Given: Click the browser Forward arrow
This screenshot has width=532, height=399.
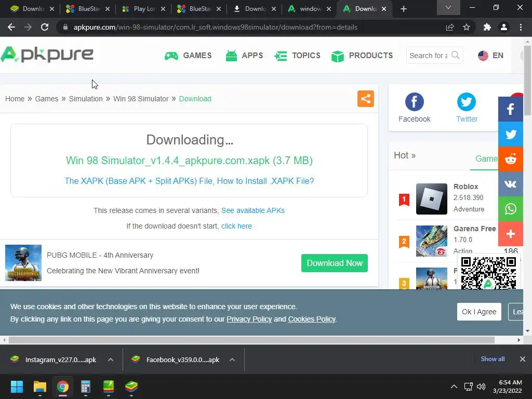Looking at the screenshot, I should click(28, 27).
